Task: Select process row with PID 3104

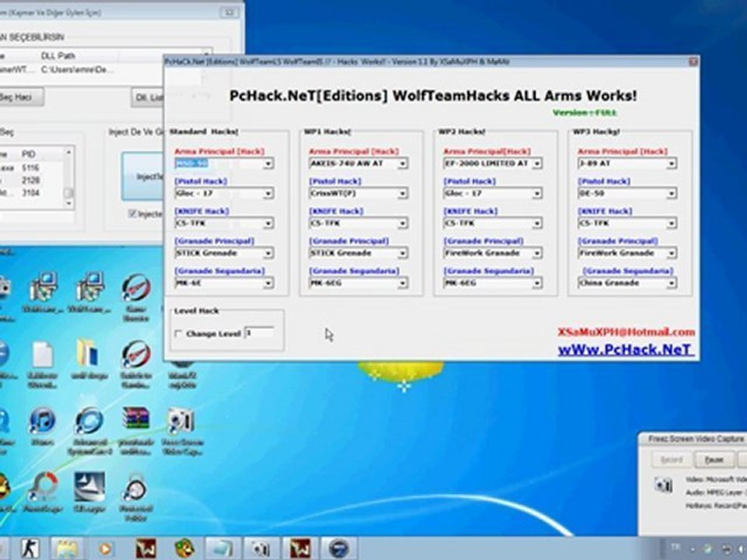Action: [31, 193]
